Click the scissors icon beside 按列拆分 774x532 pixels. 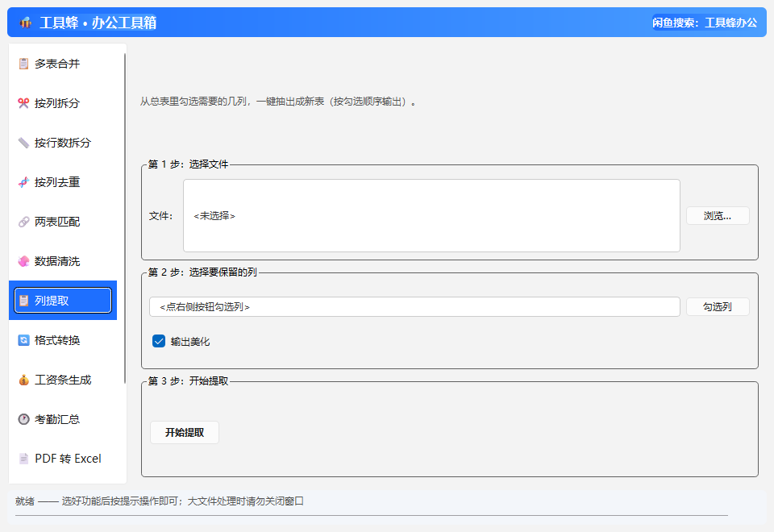coord(23,103)
